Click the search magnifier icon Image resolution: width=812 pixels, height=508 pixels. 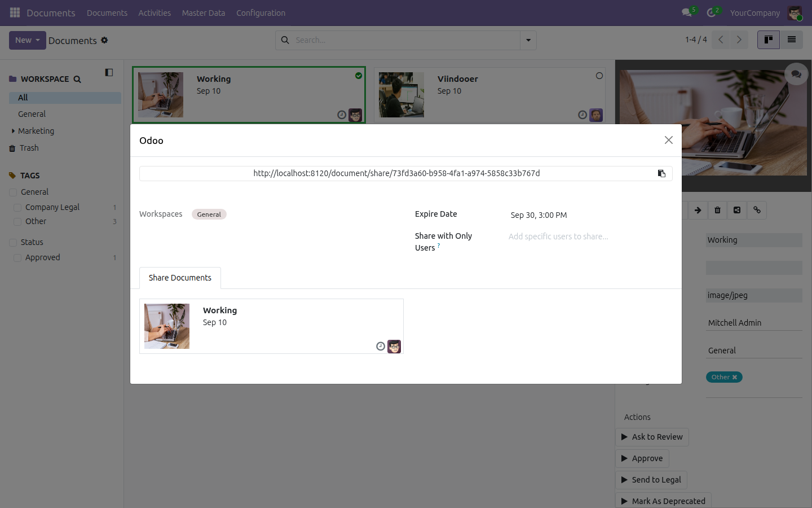pyautogui.click(x=285, y=40)
